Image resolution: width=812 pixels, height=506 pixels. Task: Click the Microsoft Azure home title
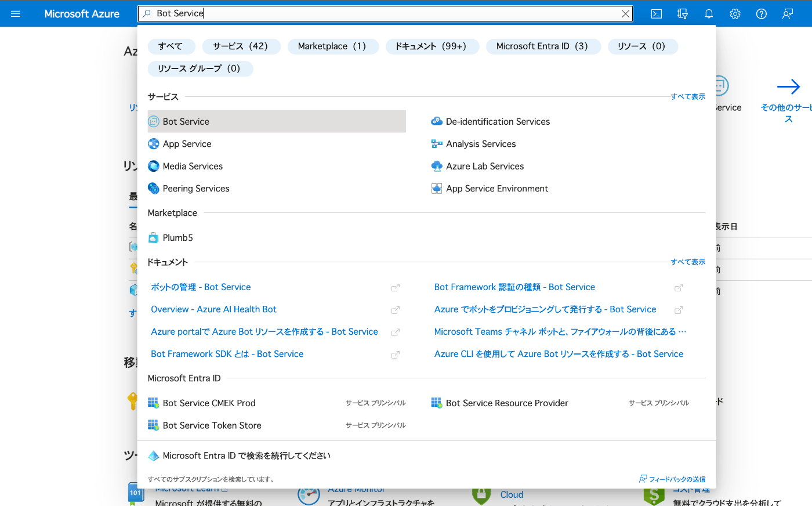click(82, 14)
